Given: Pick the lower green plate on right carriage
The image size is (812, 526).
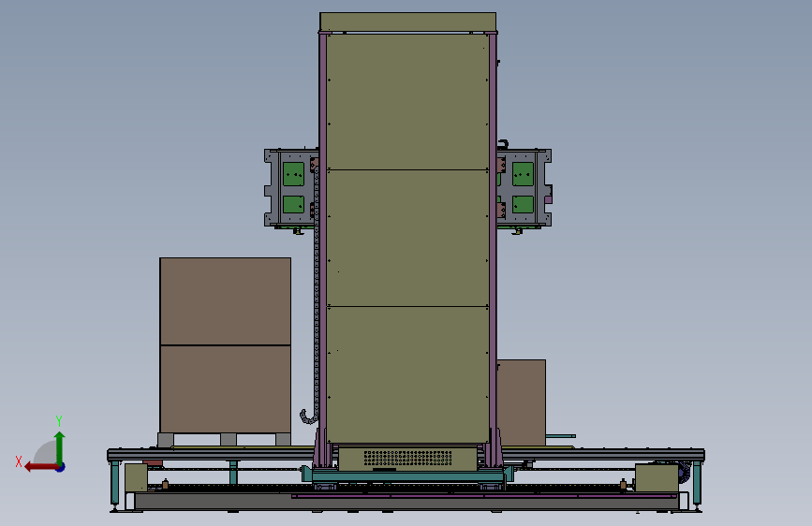Looking at the screenshot, I should click(523, 204).
